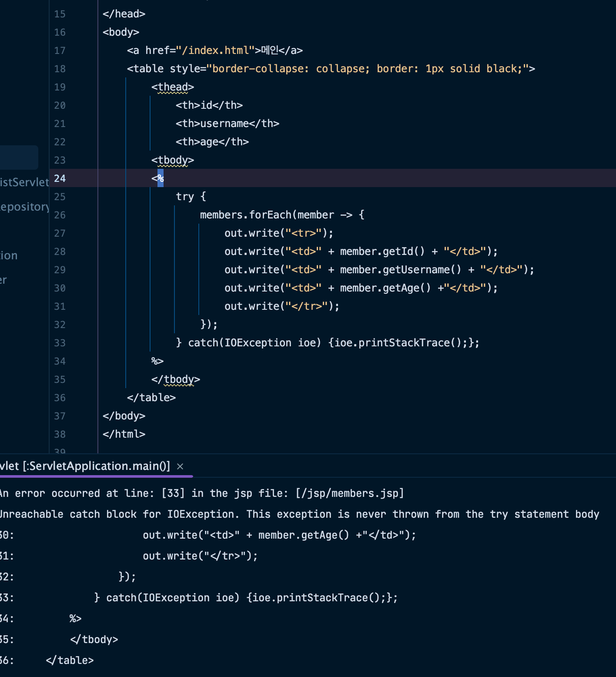616x677 pixels.
Task: Click the "/index.html" href string
Action: pyautogui.click(x=215, y=50)
